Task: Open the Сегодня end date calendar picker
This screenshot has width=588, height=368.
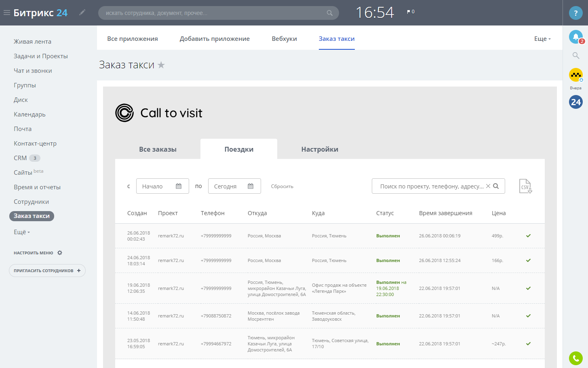Action: pos(251,186)
